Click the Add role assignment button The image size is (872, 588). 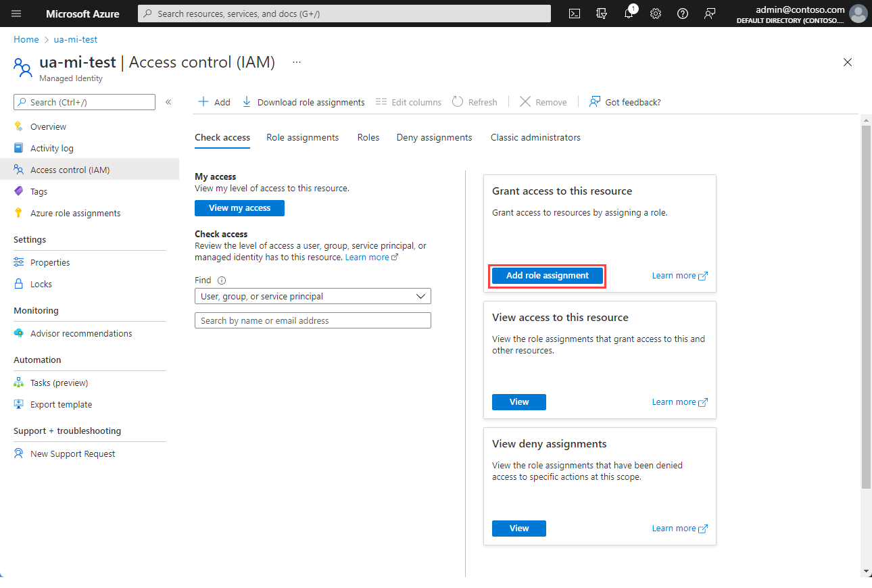coord(547,275)
